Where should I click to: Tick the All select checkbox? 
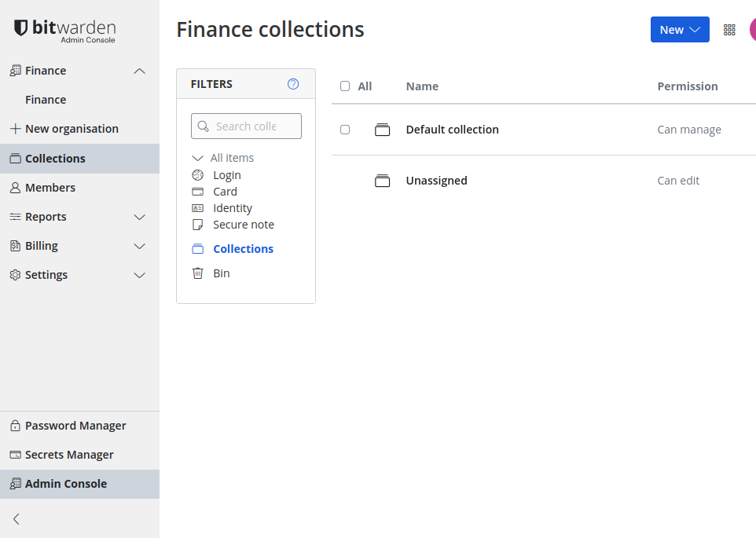[x=345, y=86]
